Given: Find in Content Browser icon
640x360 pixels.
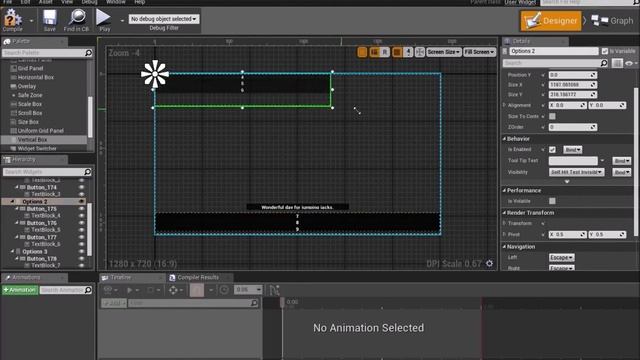Looking at the screenshot, I should click(76, 20).
